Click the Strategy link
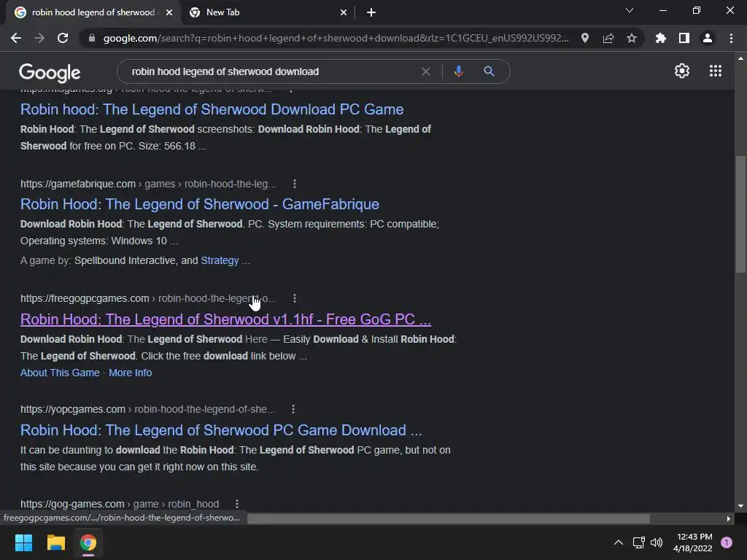Viewport: 747px width, 560px height. (220, 260)
